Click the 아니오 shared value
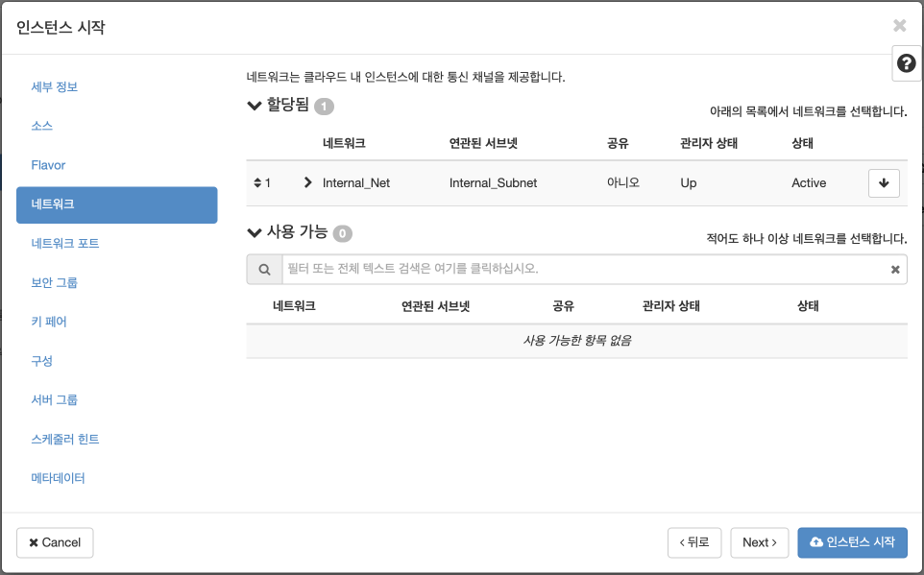This screenshot has width=924, height=575. [x=622, y=182]
